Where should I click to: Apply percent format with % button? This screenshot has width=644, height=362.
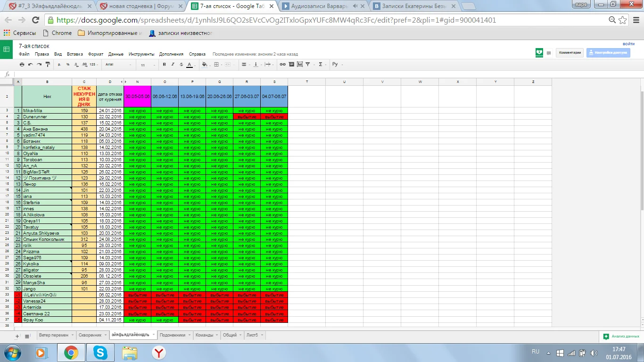(68, 64)
